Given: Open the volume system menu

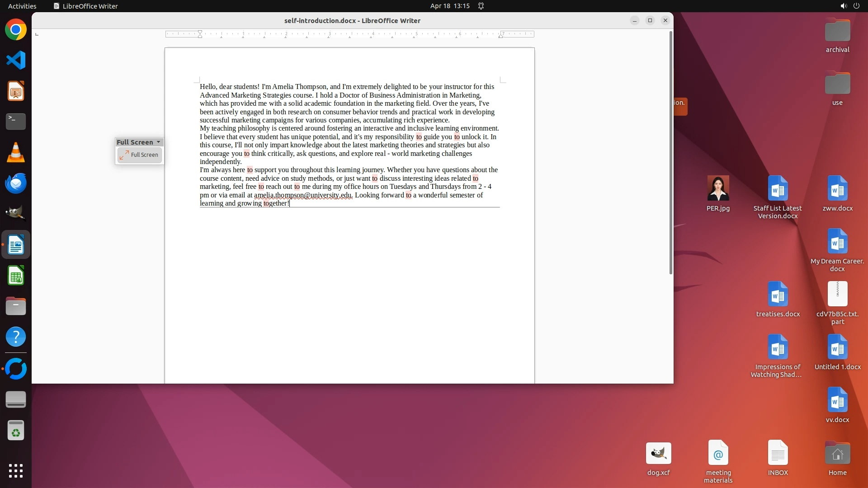Looking at the screenshot, I should pos(843,6).
